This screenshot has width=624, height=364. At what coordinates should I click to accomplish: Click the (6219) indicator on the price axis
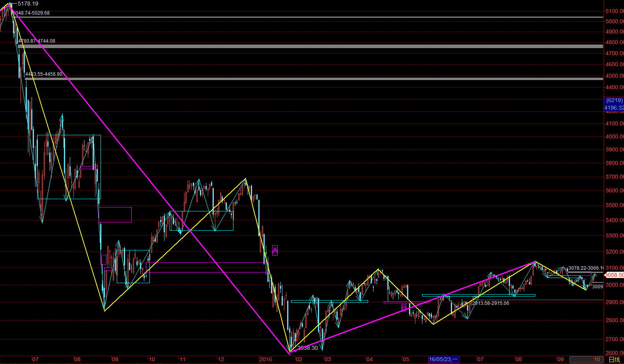click(x=614, y=101)
